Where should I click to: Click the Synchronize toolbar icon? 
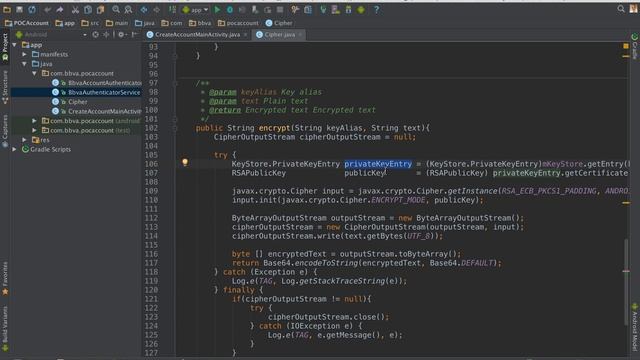coord(32,9)
